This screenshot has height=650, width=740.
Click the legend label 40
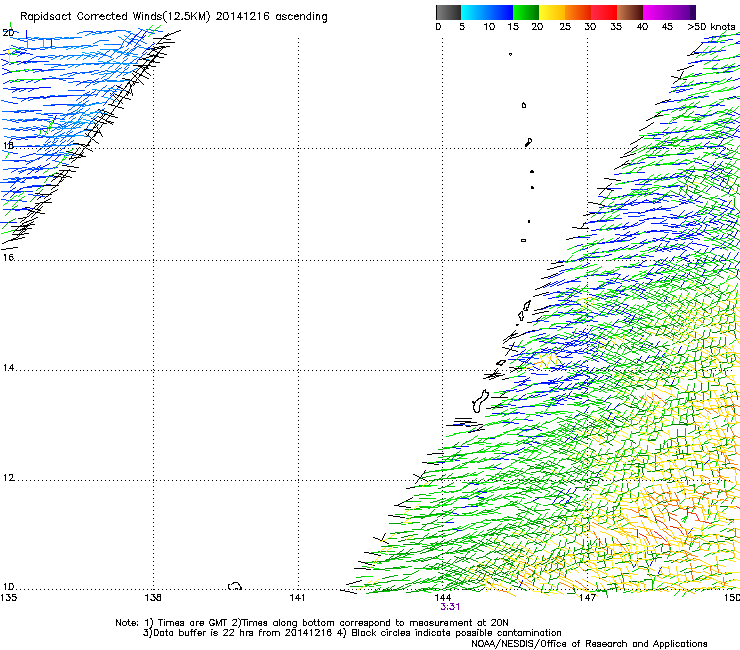(x=642, y=27)
